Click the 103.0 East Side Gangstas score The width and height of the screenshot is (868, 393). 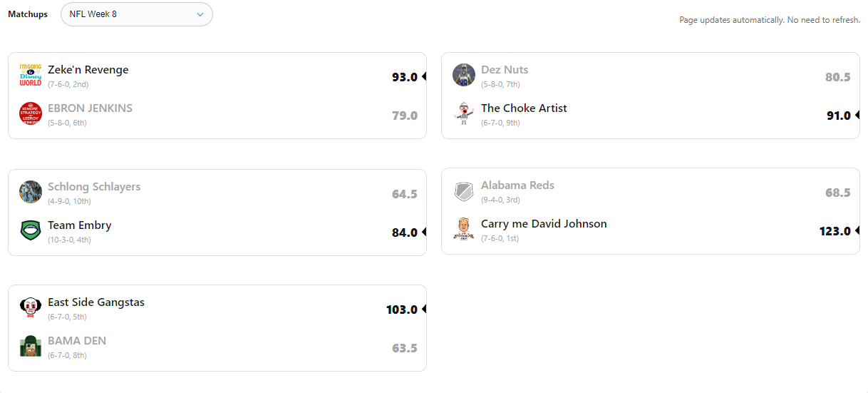[x=401, y=310]
